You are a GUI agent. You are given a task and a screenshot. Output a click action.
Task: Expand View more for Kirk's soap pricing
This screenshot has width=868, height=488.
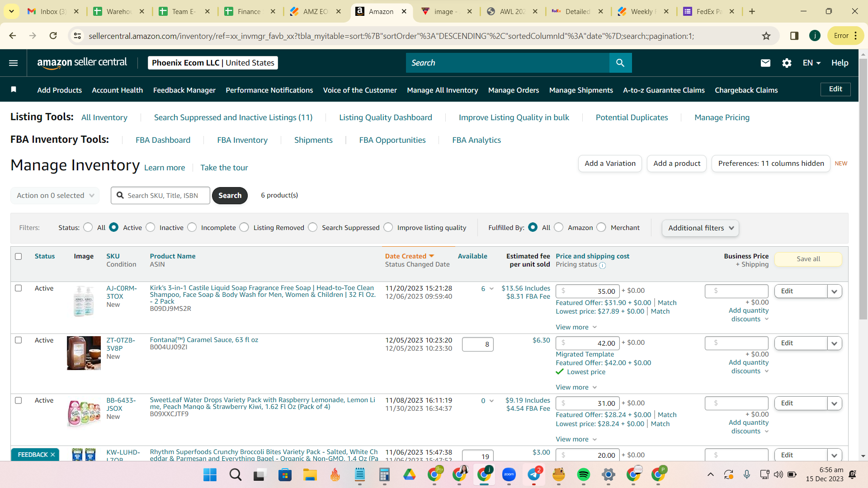click(x=576, y=327)
